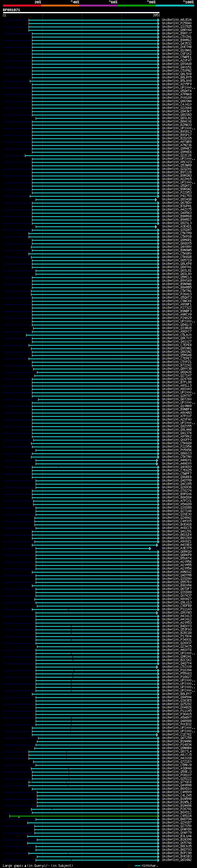Select hit label UniRef100_P09189
The image size is (197, 868).
(x=177, y=98)
